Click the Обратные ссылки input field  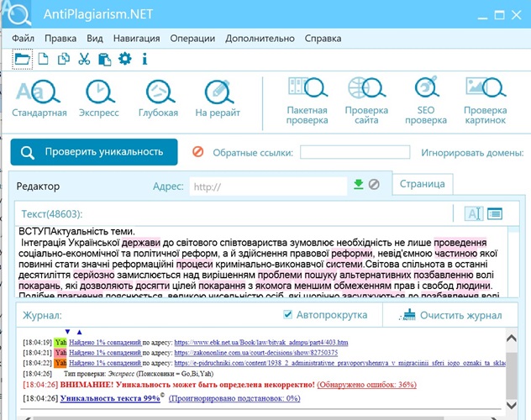pos(355,152)
